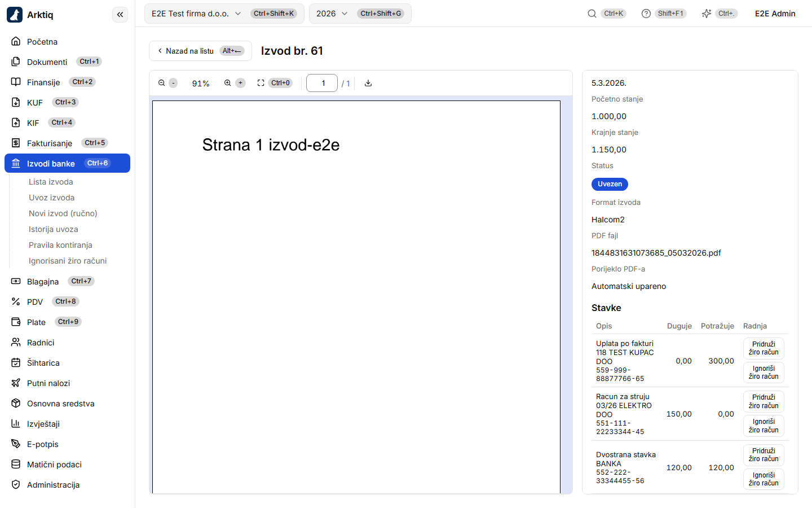Click Nazad na listu button

pyautogui.click(x=200, y=51)
